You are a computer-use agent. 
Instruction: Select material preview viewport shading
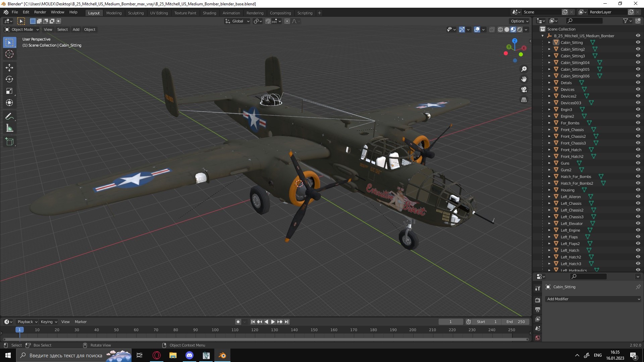pos(513,29)
